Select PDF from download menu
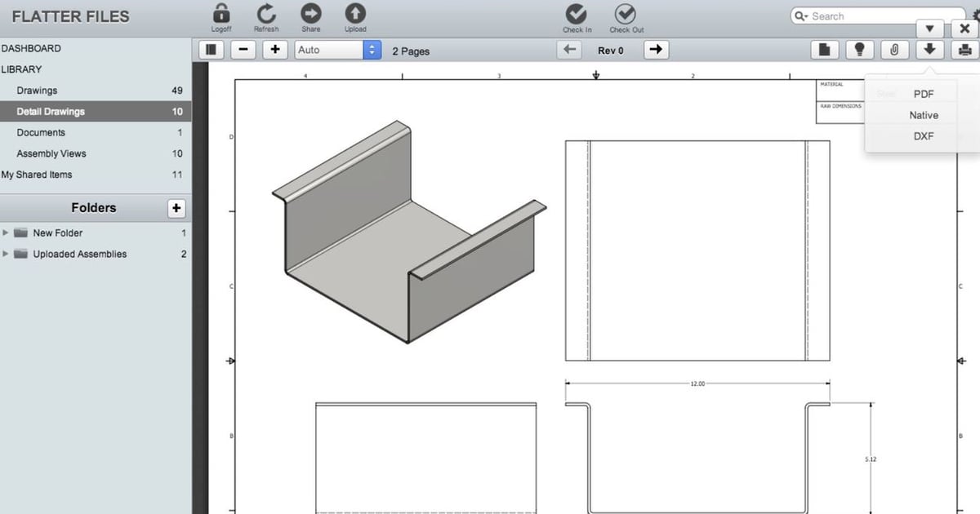 point(924,94)
